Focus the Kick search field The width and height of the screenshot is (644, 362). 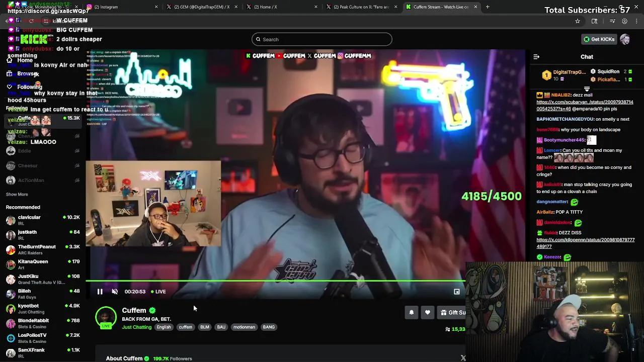coord(322,39)
